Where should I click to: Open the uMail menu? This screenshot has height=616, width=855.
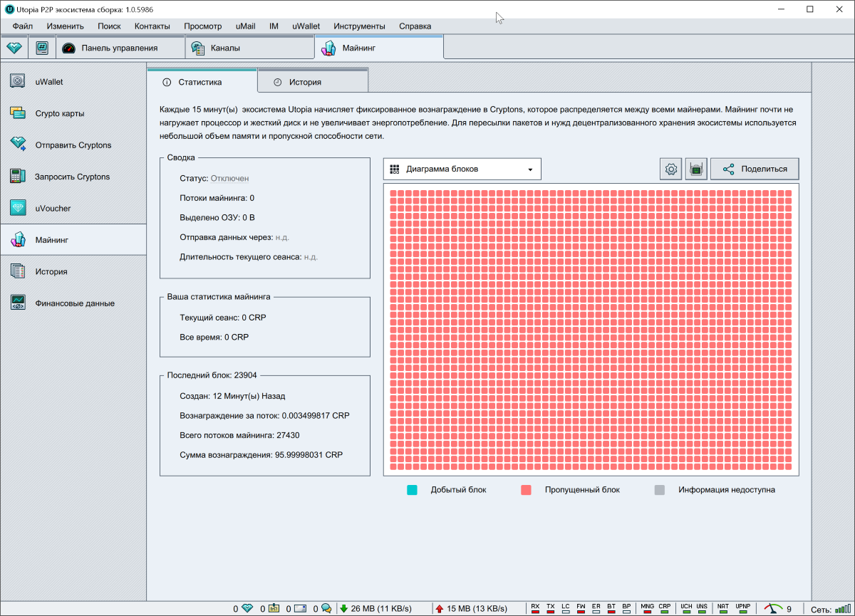pyautogui.click(x=246, y=26)
